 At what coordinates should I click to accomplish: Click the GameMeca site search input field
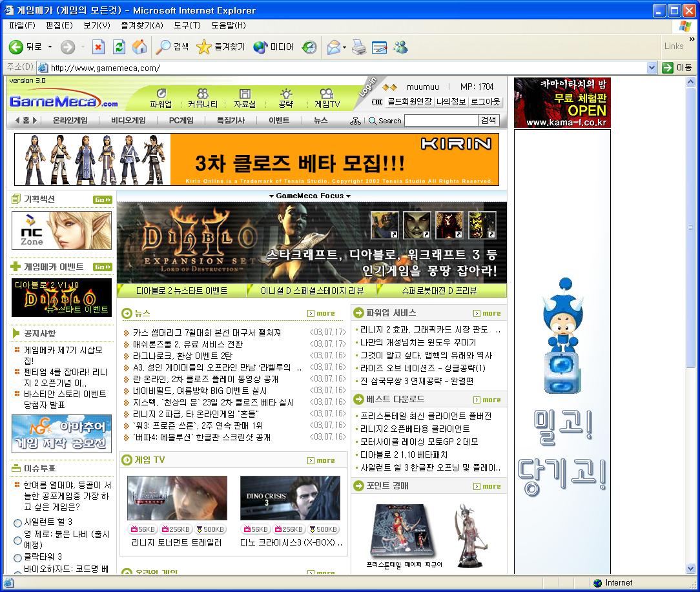(x=440, y=120)
